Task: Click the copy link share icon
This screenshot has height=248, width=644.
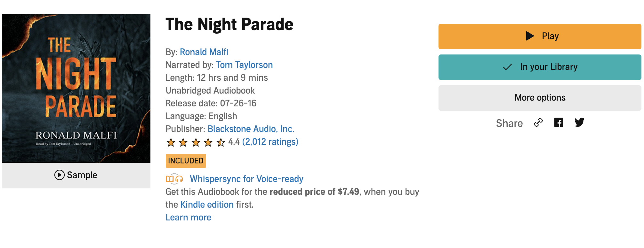Action: coord(538,123)
